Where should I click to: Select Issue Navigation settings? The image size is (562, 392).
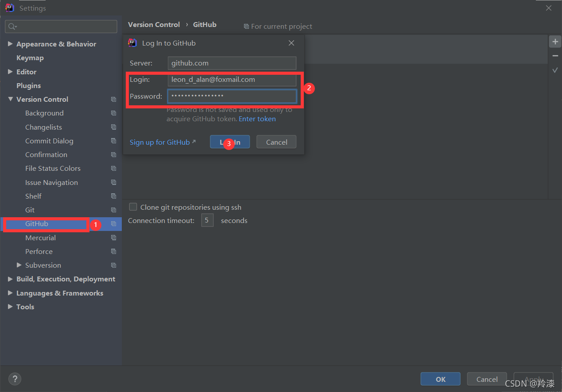click(51, 182)
